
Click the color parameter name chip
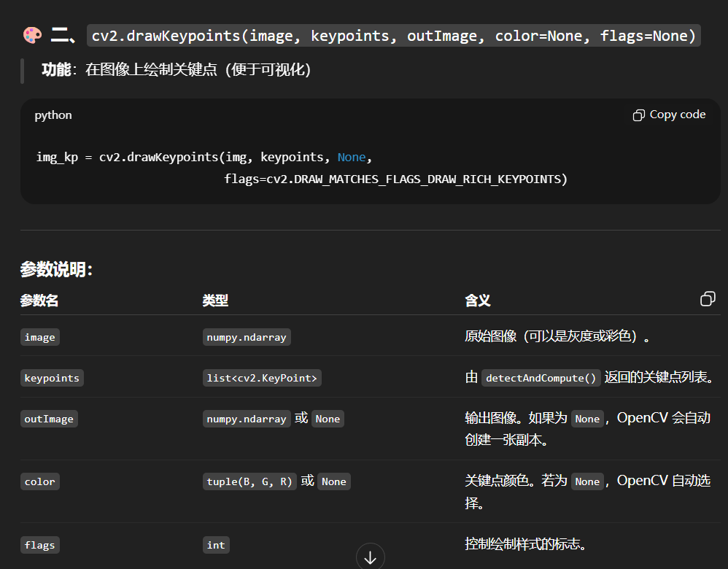coord(39,481)
